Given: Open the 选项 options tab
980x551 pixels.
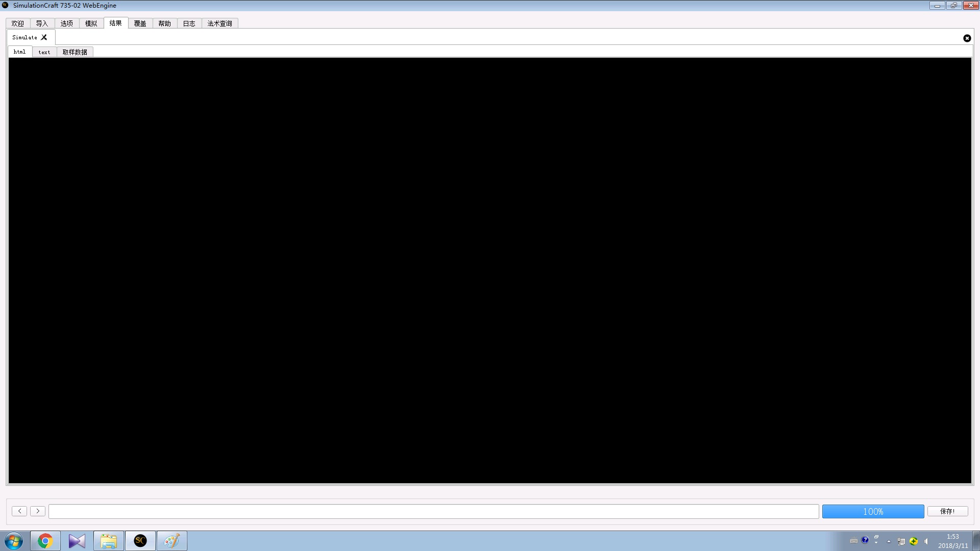Looking at the screenshot, I should (x=67, y=23).
